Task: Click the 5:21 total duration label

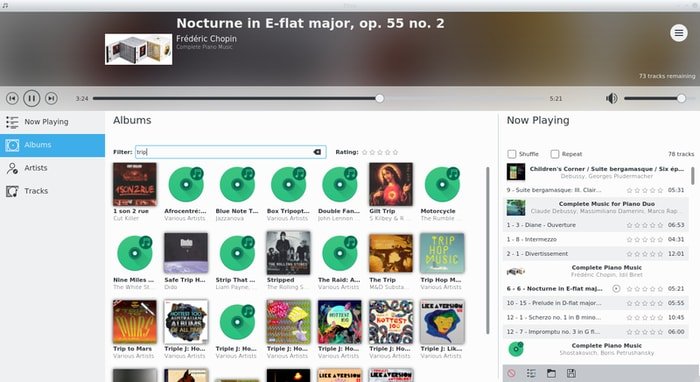Action: pos(556,99)
